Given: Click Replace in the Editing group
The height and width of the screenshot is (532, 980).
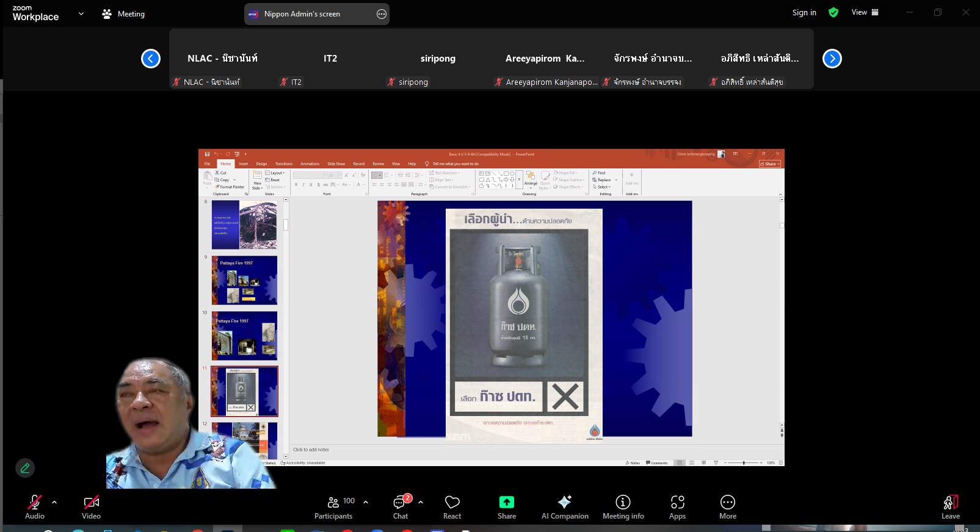Looking at the screenshot, I should coord(602,180).
